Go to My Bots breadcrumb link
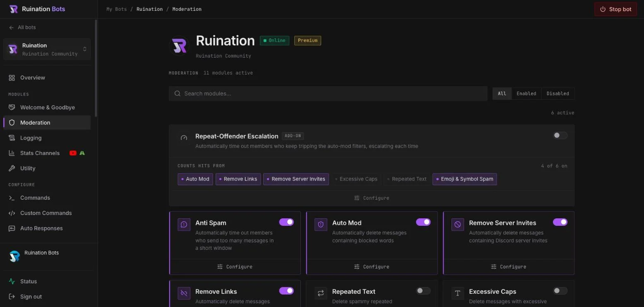 coord(117,9)
